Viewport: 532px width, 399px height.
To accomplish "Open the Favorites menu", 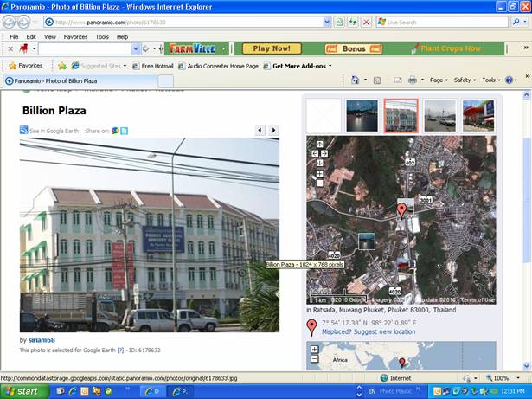I will [75, 36].
